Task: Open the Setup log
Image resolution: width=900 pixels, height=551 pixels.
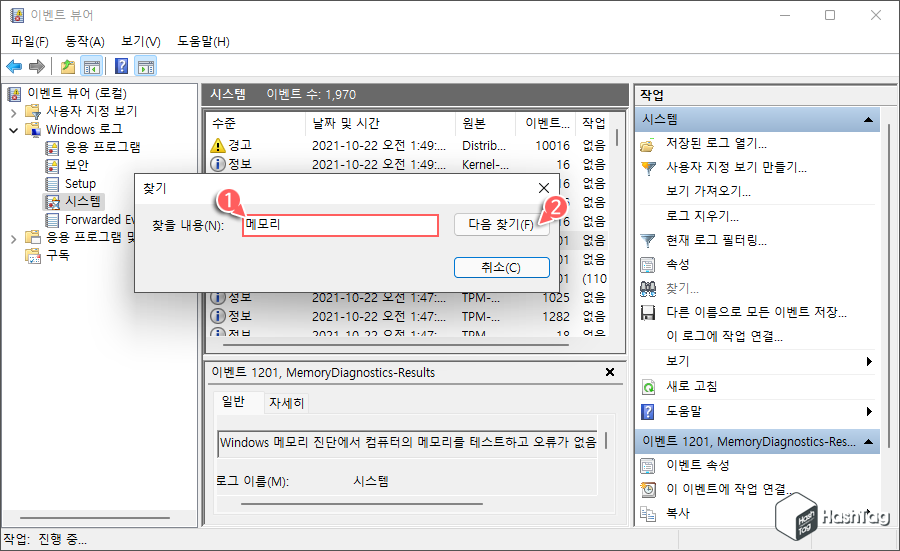Action: (80, 184)
